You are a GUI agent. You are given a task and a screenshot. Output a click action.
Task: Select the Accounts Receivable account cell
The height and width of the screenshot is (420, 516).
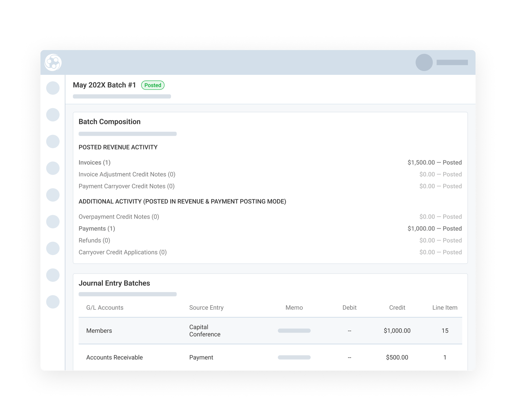[115, 357]
